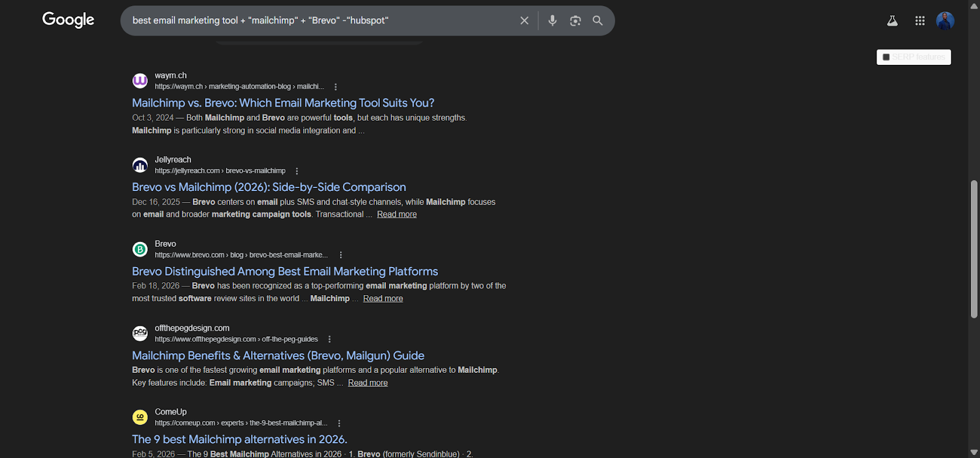Click the scrollbar down arrow
Viewport: 980px width, 458px height.
974,452
